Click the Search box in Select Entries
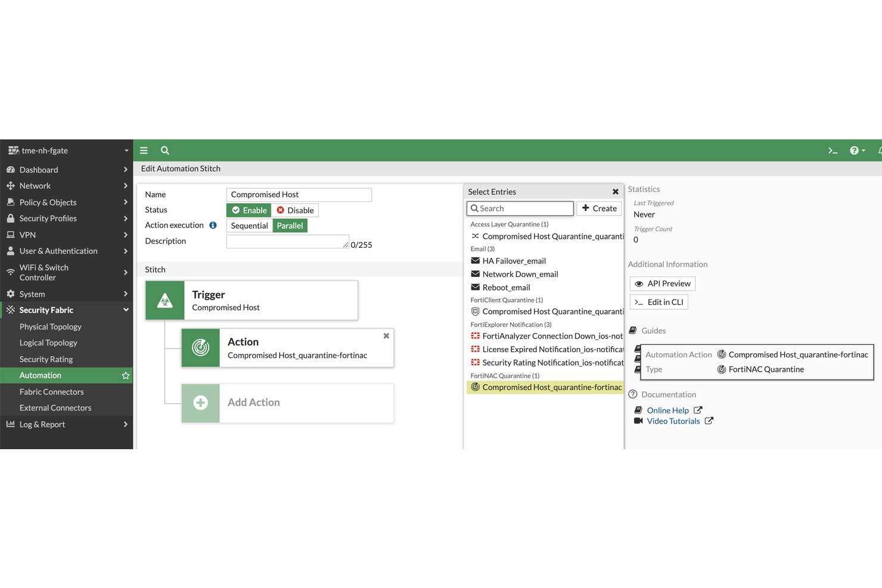The image size is (882, 588). pyautogui.click(x=520, y=209)
